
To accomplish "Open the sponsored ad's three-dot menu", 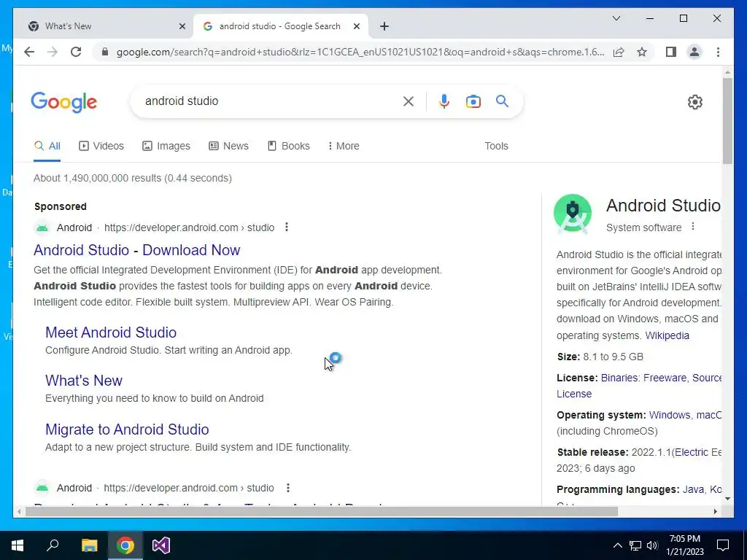I will [286, 227].
